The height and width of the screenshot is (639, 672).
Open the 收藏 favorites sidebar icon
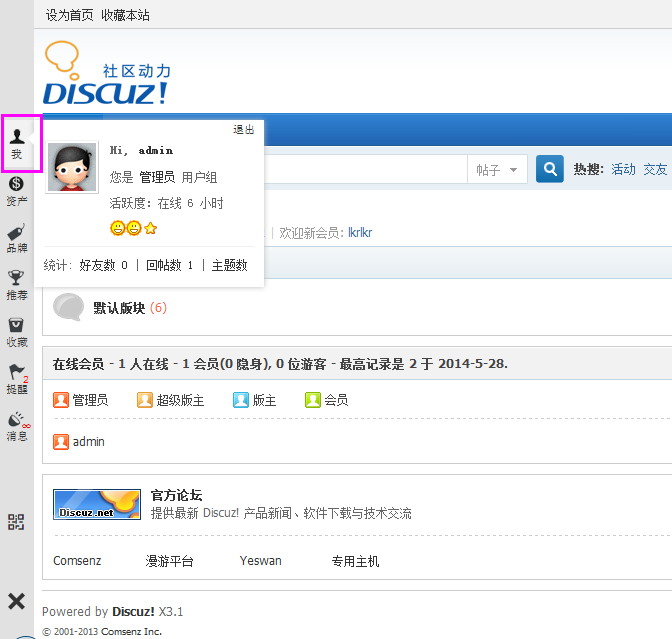17,333
